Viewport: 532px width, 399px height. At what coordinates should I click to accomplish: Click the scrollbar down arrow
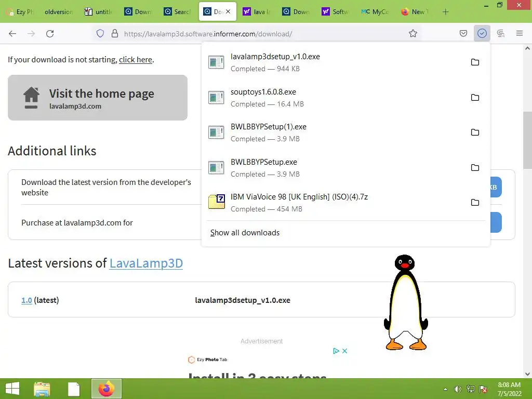point(528,374)
